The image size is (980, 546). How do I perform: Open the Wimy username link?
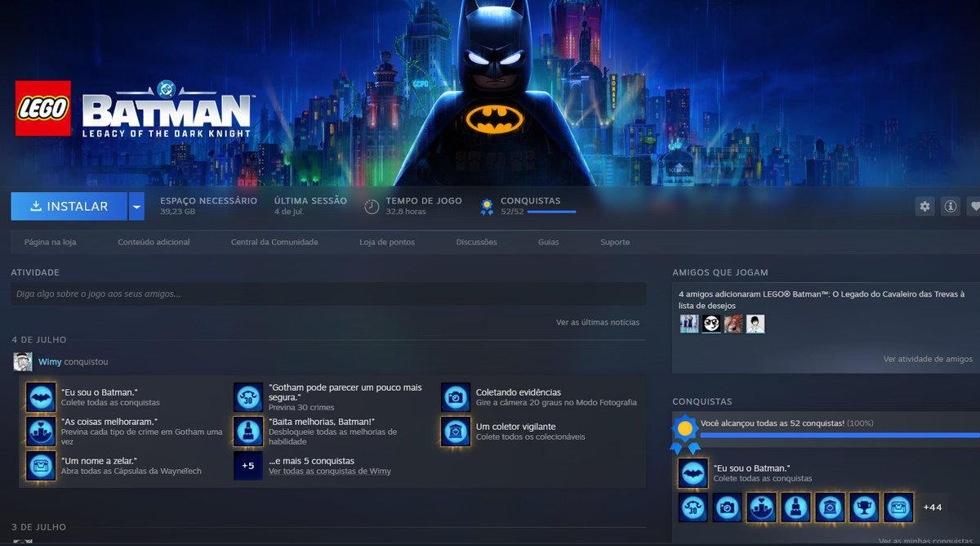(50, 361)
